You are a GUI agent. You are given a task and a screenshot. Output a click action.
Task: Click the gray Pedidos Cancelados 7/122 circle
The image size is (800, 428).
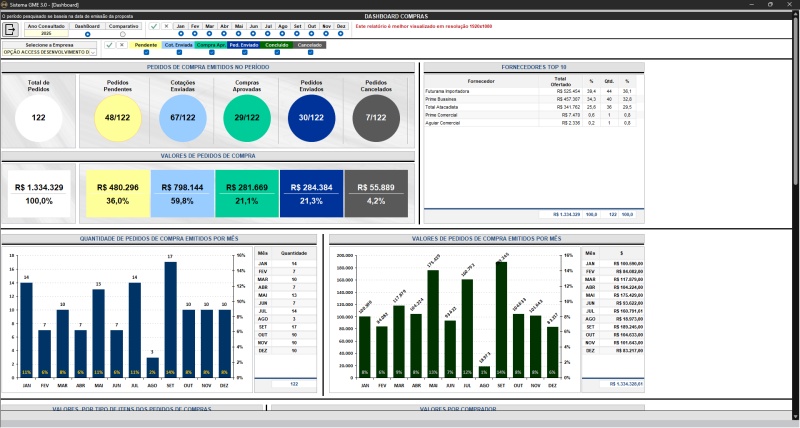click(376, 118)
